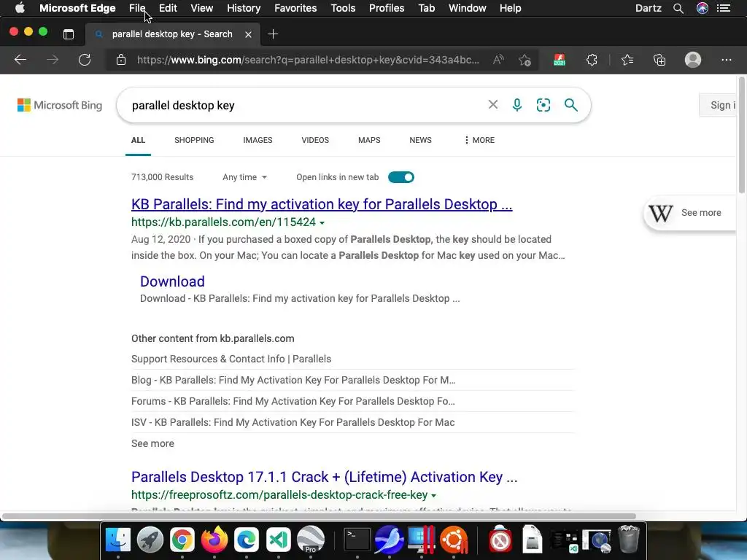Open the History menu
This screenshot has width=747, height=560.
pyautogui.click(x=244, y=8)
